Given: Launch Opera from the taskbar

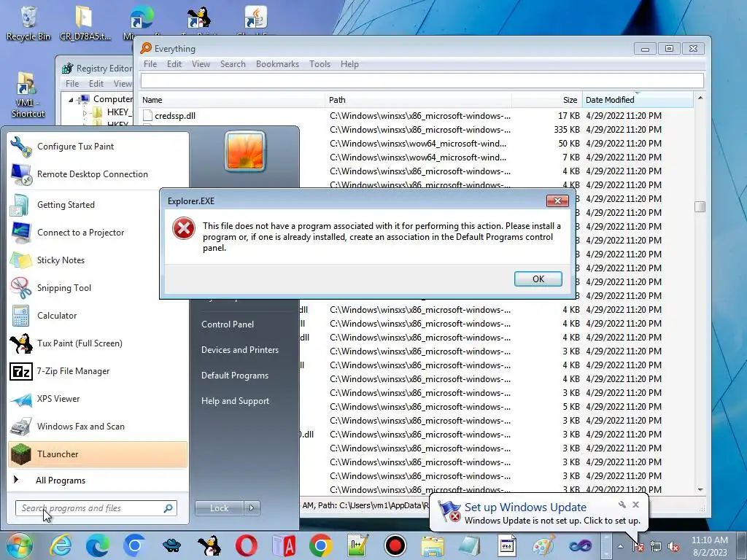Looking at the screenshot, I should (247, 545).
